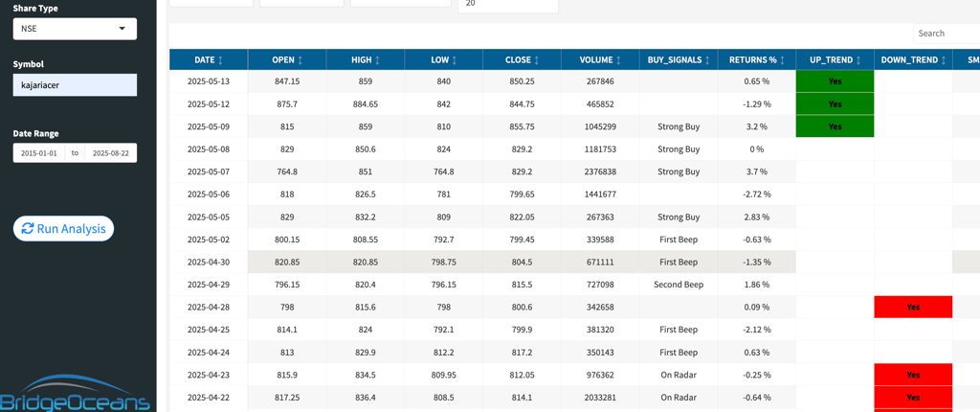
Task: Click volume value 2376838
Action: coord(600,172)
